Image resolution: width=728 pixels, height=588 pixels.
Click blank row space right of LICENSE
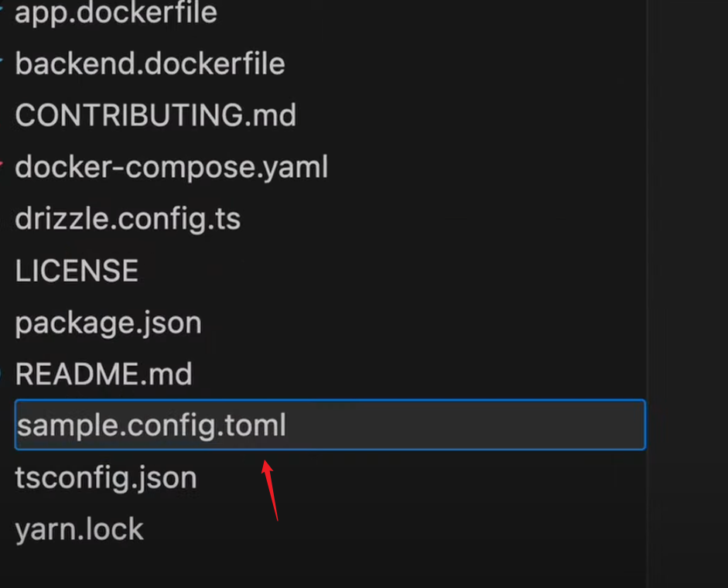coord(387,271)
